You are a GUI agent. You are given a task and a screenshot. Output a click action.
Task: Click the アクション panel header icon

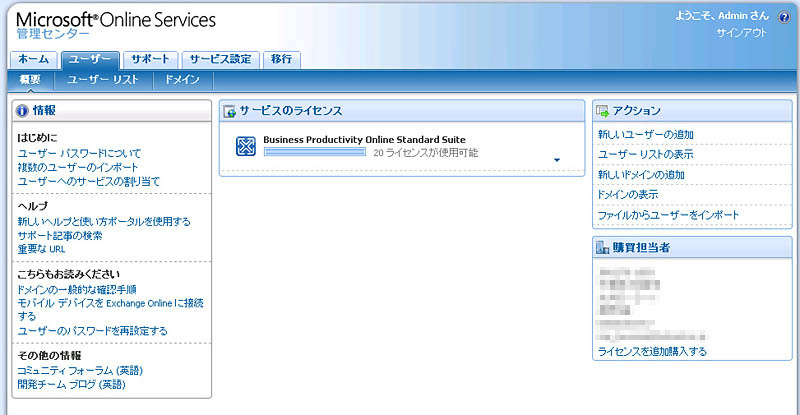(x=603, y=110)
